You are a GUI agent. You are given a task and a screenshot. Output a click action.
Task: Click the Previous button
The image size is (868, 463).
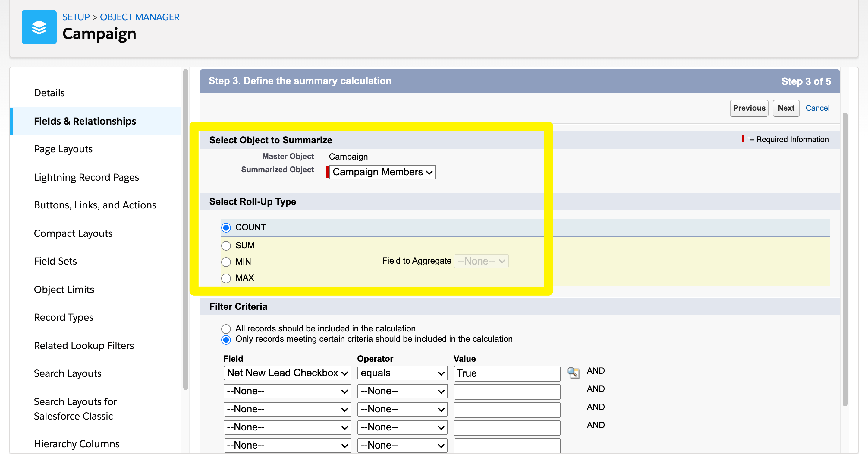(x=749, y=108)
